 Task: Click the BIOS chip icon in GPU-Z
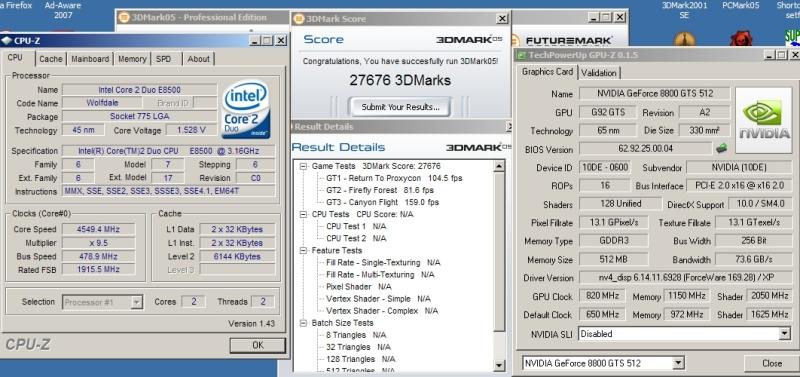point(721,149)
